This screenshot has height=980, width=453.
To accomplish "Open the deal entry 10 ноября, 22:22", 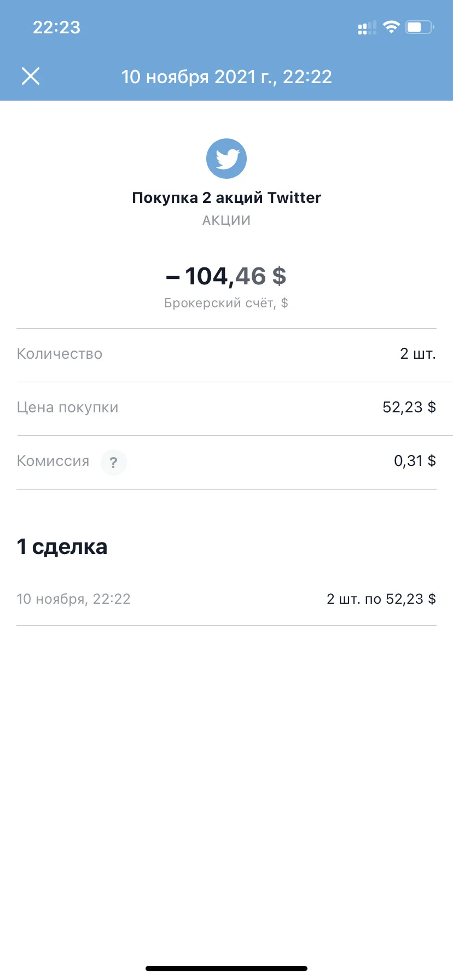I will coord(226,599).
